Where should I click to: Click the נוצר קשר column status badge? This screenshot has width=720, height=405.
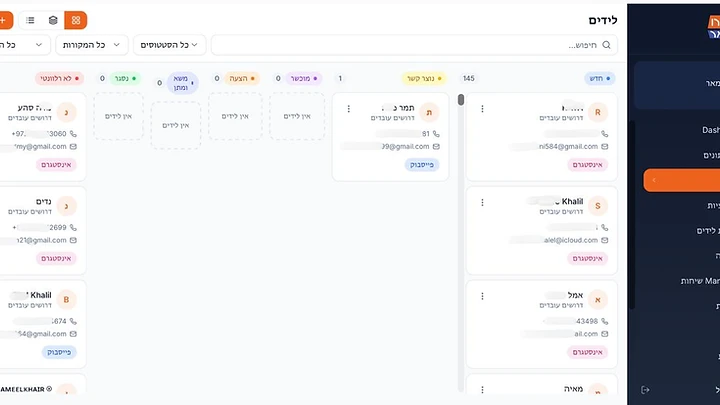pos(424,79)
